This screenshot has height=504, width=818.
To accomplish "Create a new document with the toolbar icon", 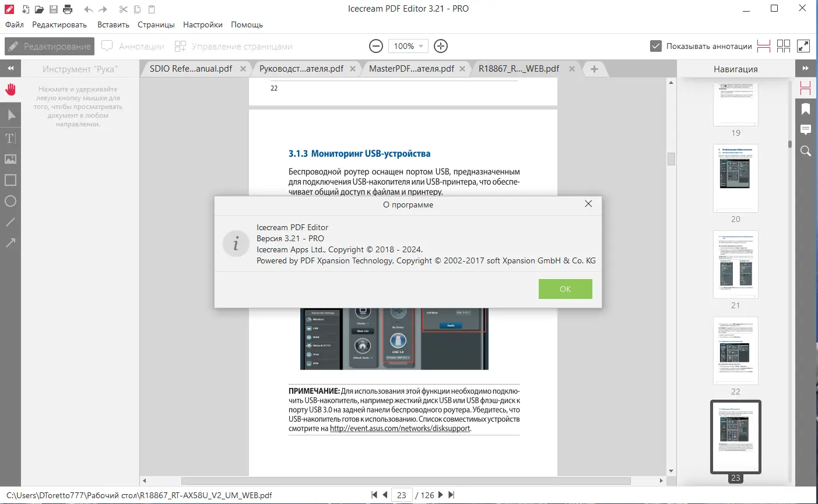I will [26, 9].
